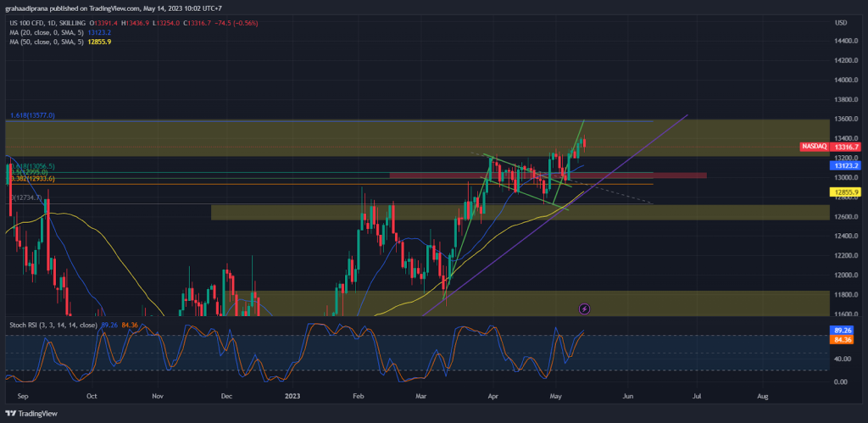Click the 11600.0 price axis label

coord(847,314)
